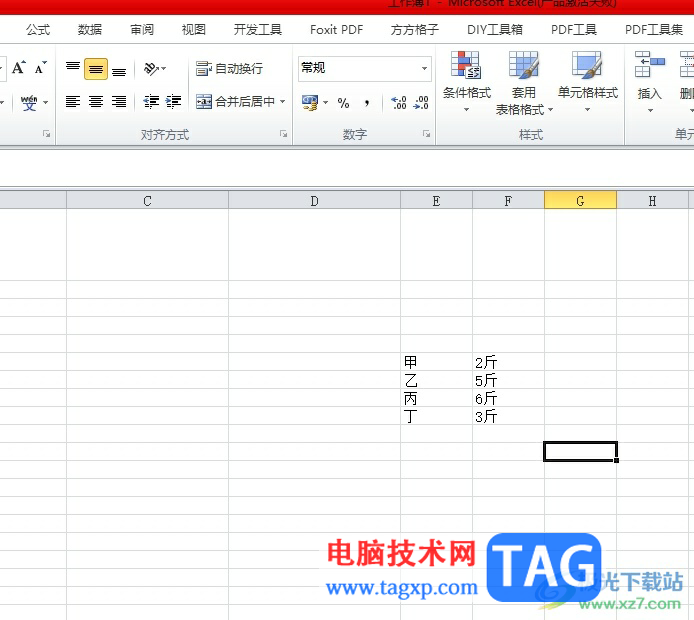Apply percent style

click(343, 103)
